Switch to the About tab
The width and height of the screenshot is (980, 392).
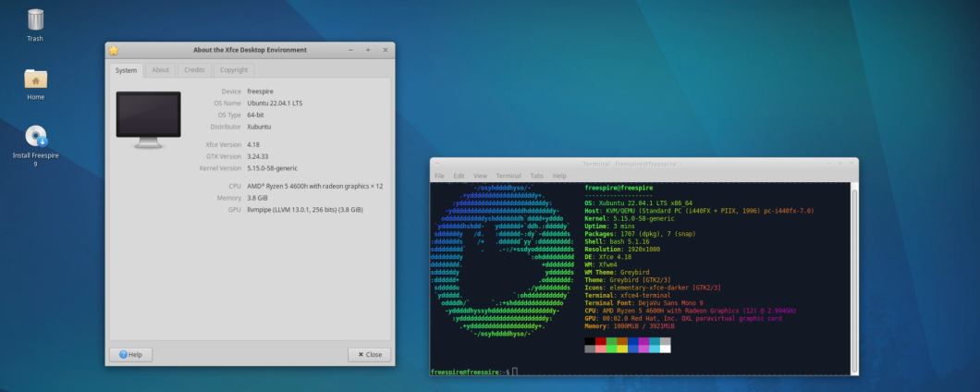click(161, 70)
